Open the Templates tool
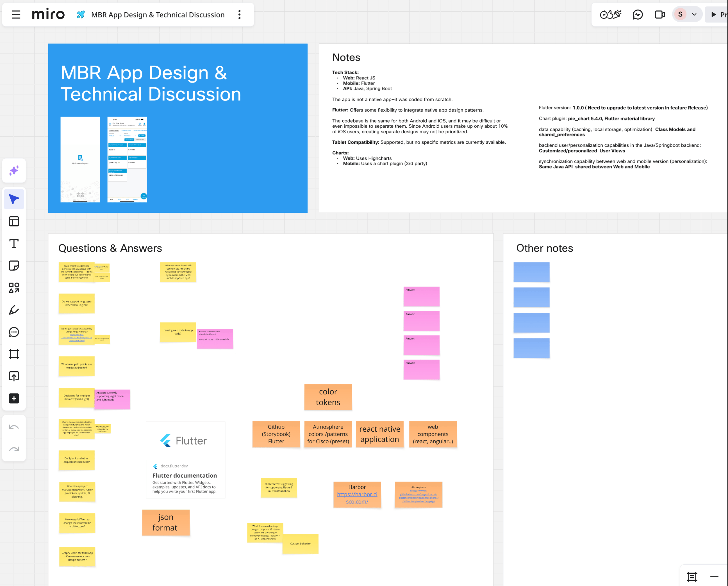 pyautogui.click(x=14, y=221)
